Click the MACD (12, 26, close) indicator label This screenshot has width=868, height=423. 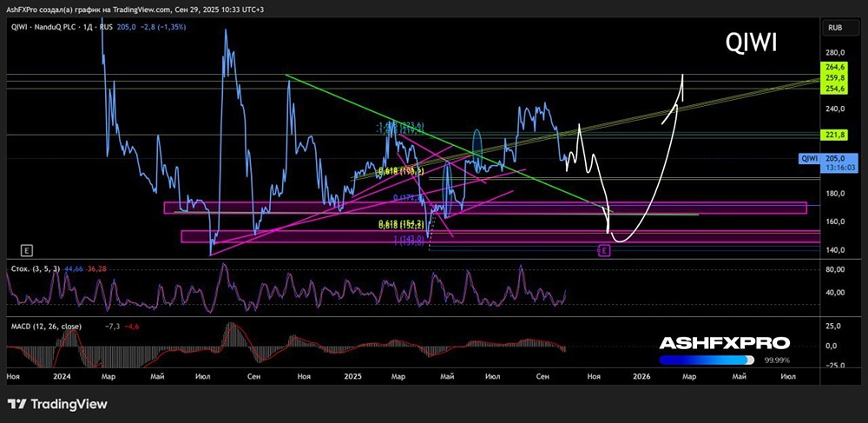pyautogui.click(x=46, y=327)
